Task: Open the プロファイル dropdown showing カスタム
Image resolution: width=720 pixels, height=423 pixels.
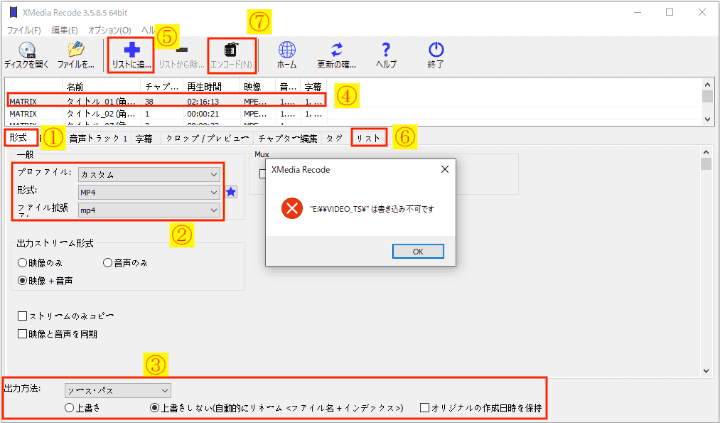Action: pyautogui.click(x=149, y=175)
